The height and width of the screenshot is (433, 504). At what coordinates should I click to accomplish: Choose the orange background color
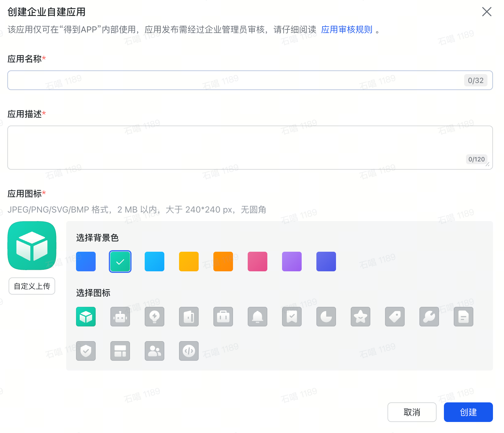[x=223, y=261]
